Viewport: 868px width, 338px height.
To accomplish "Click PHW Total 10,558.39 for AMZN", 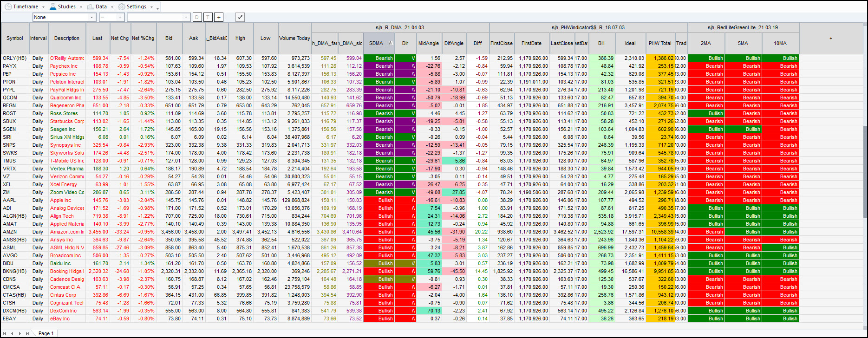I will (x=660, y=232).
